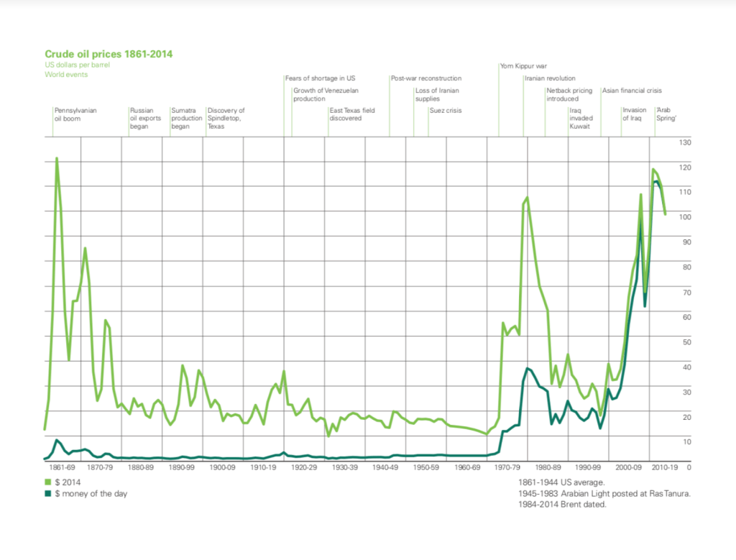Click 'Growth of Venezuelan production' annotation

tap(326, 94)
